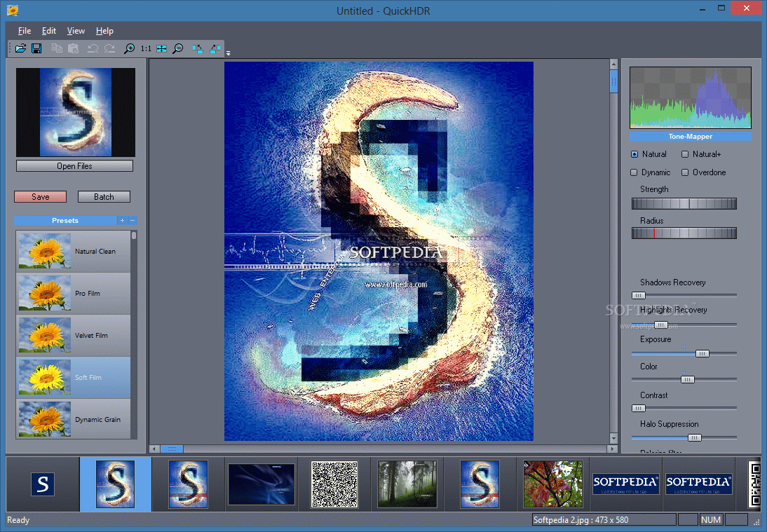Add a preset with the plus button
Image resolution: width=767 pixels, height=532 pixels.
pos(122,221)
